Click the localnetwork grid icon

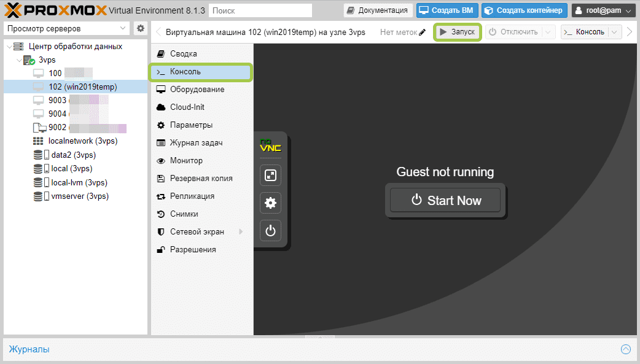click(38, 141)
